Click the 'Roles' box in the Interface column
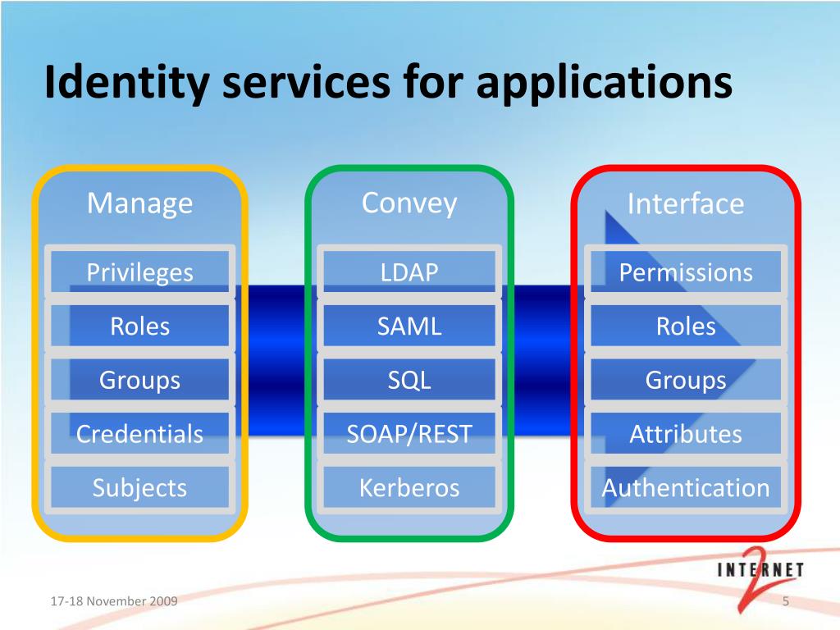The image size is (840, 630). (686, 326)
